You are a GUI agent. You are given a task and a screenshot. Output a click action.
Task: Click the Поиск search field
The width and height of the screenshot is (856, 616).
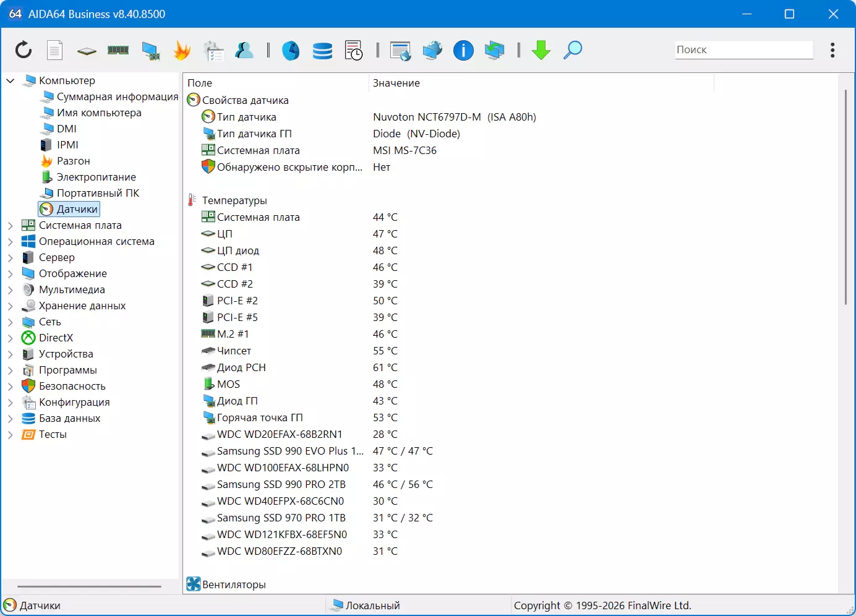point(744,49)
